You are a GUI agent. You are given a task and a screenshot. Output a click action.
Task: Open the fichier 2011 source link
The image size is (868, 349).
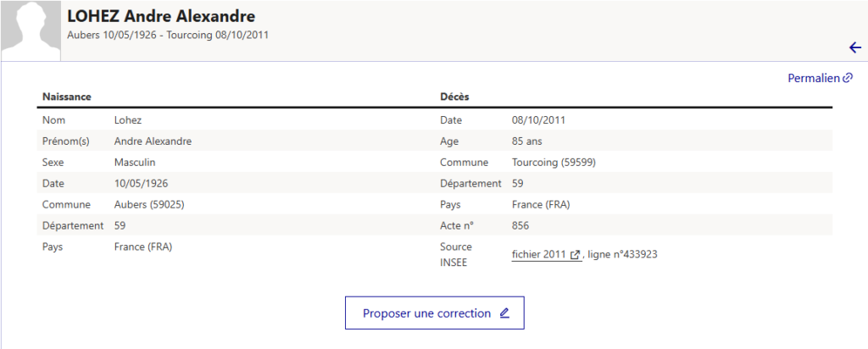539,254
